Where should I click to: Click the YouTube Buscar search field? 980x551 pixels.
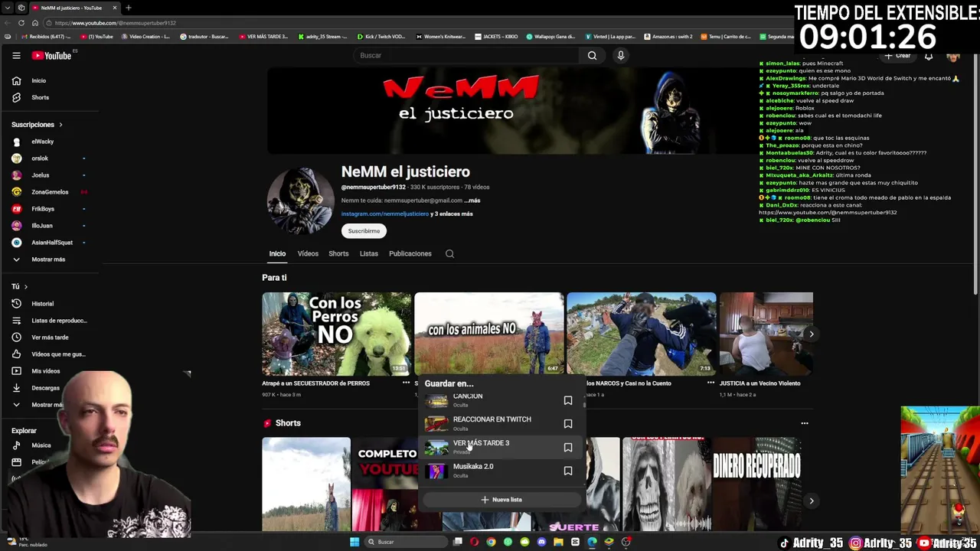tap(467, 55)
